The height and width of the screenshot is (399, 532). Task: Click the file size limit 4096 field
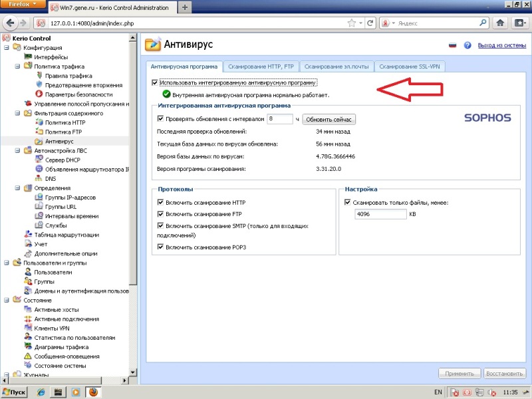tap(380, 214)
